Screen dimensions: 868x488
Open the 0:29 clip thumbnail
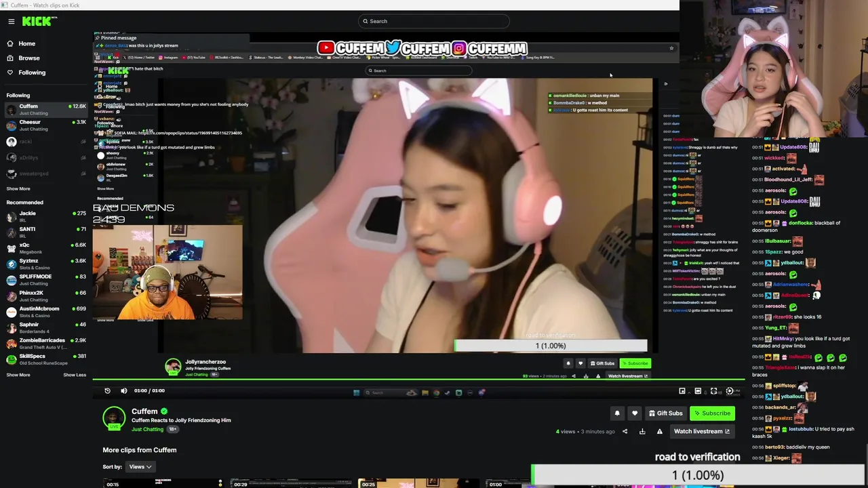291,483
